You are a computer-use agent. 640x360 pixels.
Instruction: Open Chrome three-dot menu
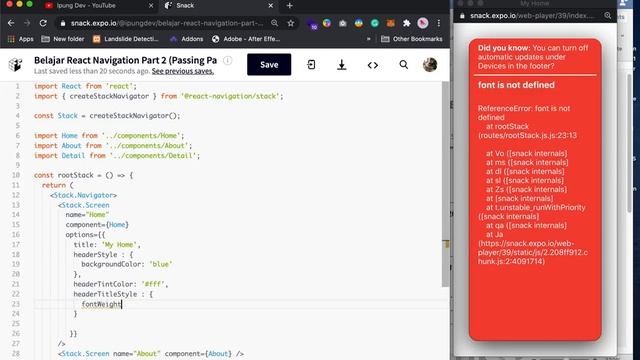click(439, 23)
